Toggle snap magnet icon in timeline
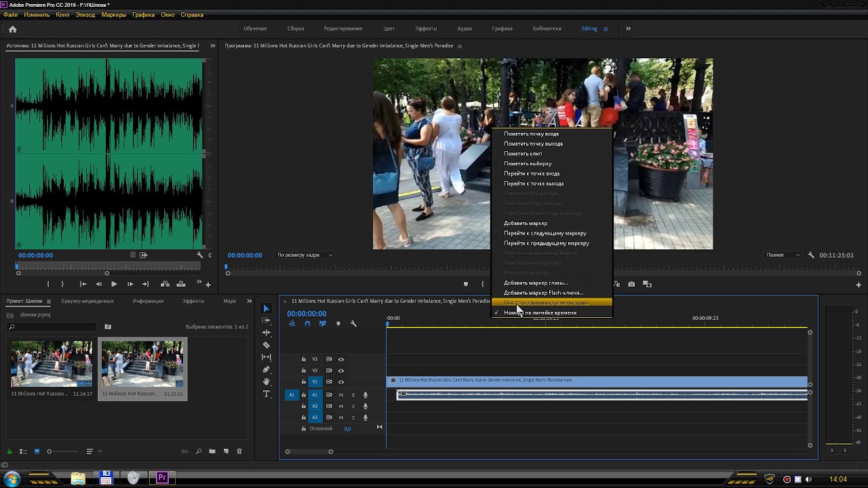This screenshot has width=868, height=488. tap(307, 324)
